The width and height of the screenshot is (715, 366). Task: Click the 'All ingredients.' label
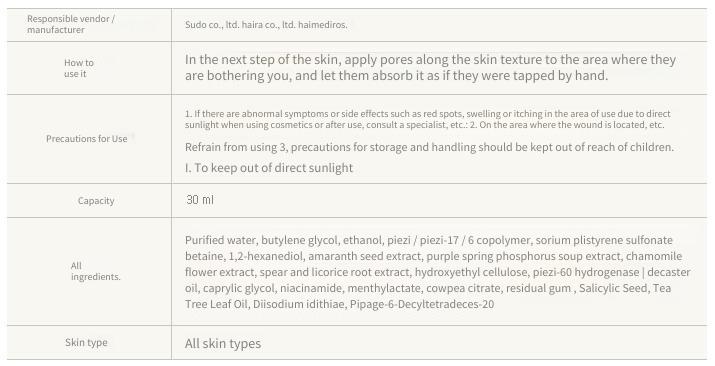(x=96, y=271)
